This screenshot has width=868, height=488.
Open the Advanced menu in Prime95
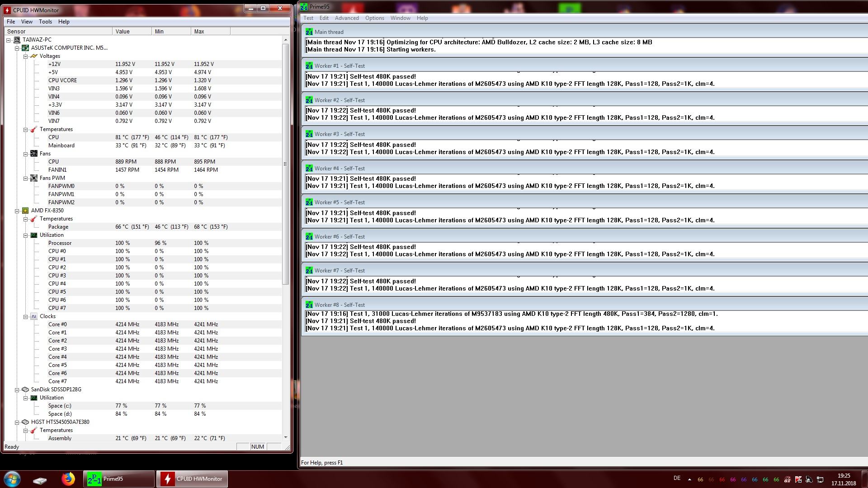click(x=347, y=18)
